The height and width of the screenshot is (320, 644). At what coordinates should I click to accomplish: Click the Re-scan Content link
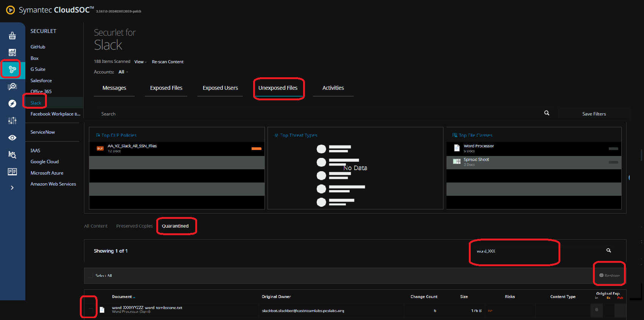[168, 62]
